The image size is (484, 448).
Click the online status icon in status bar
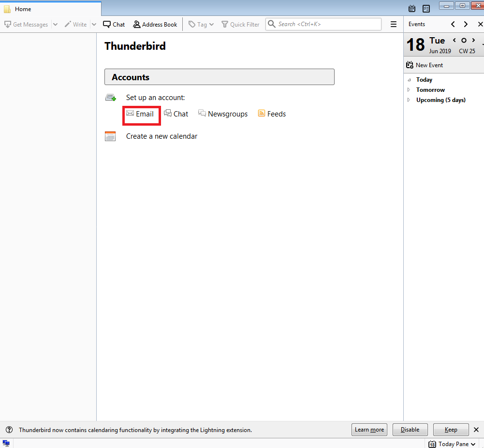point(6,444)
